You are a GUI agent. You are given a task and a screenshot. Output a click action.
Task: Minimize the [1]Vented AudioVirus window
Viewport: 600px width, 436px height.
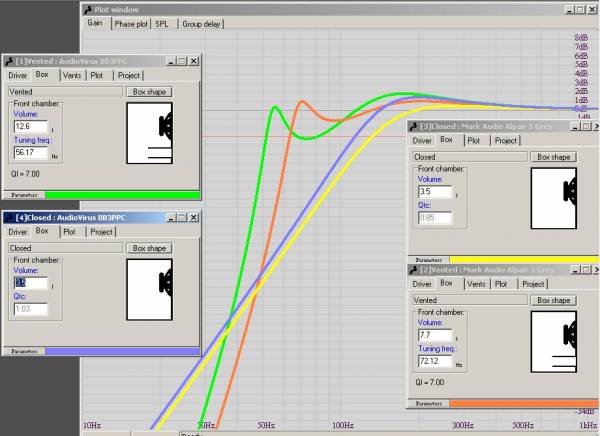[171, 61]
